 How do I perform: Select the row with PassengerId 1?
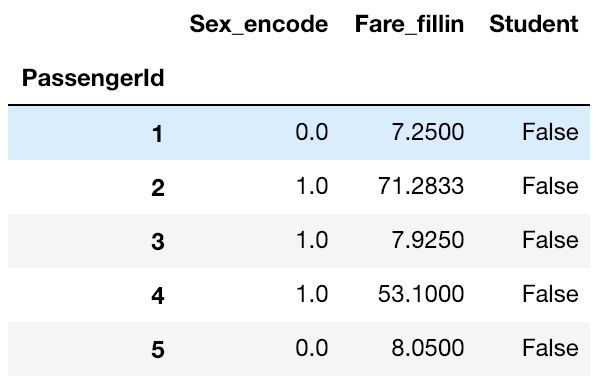pos(299,133)
